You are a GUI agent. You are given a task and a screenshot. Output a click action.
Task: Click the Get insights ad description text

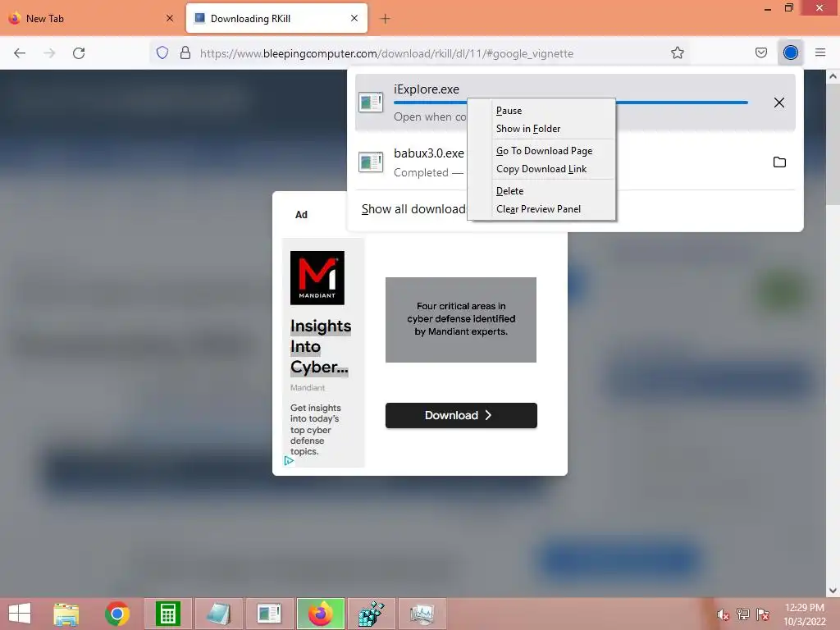[316, 430]
